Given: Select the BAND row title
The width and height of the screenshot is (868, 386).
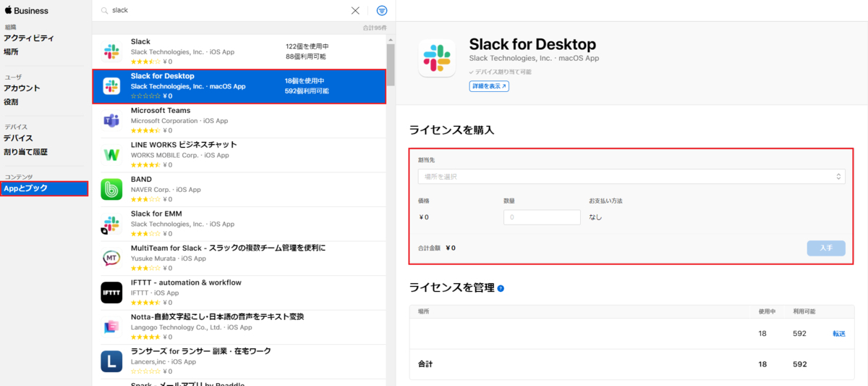Looking at the screenshot, I should tap(141, 180).
